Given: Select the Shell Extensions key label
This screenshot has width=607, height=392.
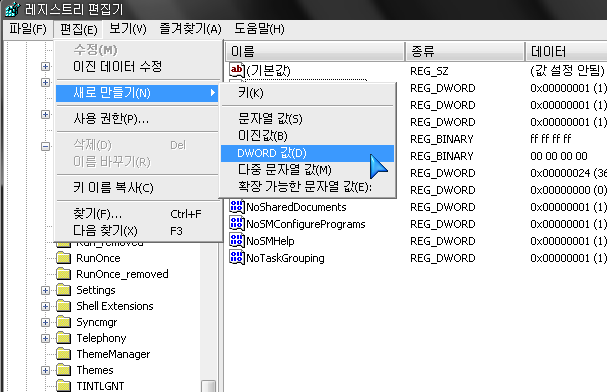Looking at the screenshot, I should point(115,306).
